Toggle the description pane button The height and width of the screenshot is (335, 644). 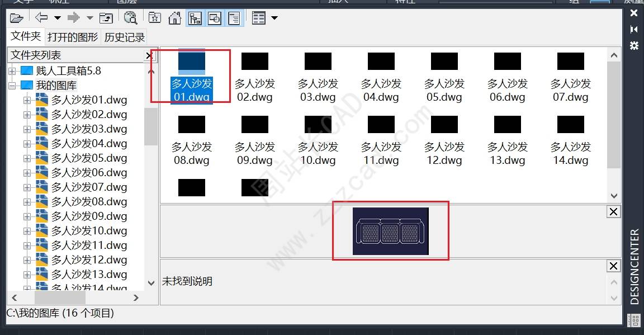pos(234,18)
